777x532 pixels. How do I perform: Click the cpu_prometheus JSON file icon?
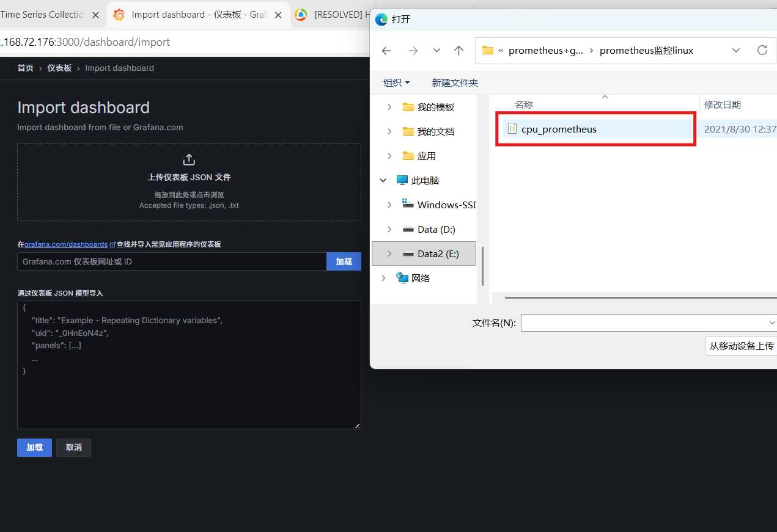512,129
